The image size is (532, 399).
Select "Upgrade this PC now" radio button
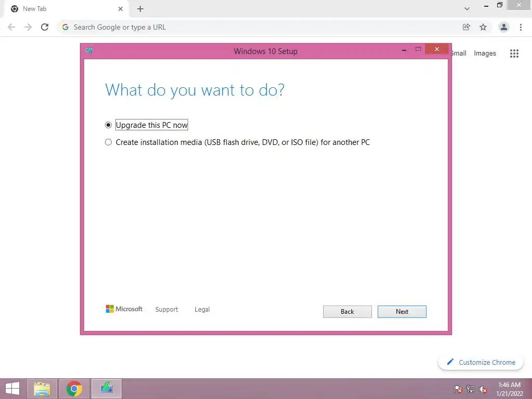click(108, 125)
